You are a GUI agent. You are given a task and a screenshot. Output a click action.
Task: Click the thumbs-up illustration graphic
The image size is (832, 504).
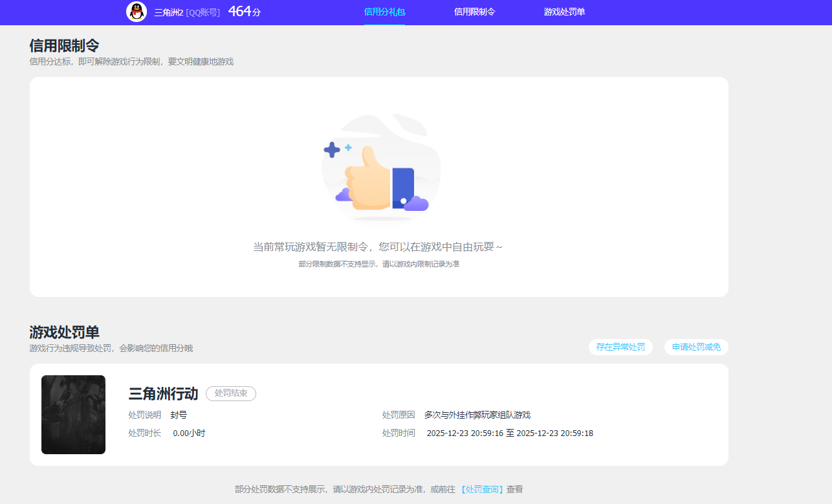380,167
